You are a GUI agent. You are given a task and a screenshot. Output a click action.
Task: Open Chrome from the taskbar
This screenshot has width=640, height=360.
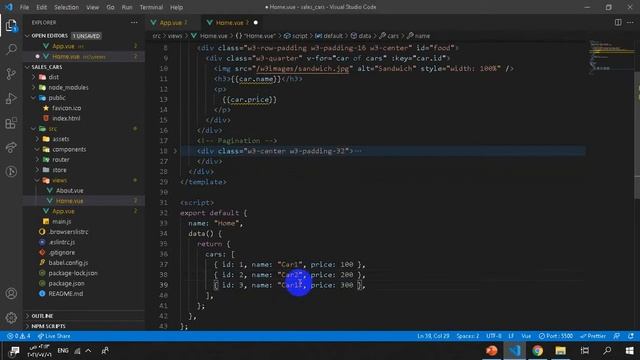pyautogui.click(x=538, y=351)
